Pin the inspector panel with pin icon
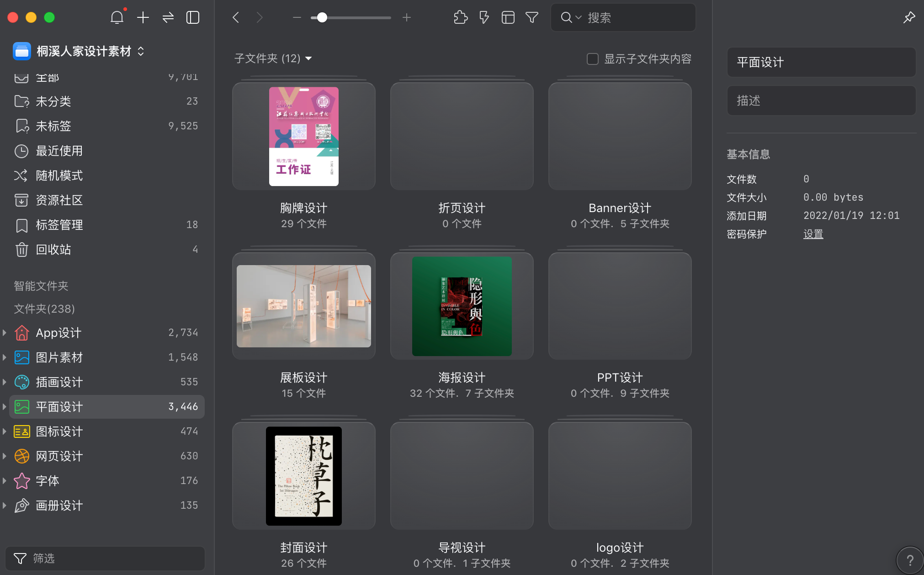Viewport: 924px width, 575px height. (909, 17)
